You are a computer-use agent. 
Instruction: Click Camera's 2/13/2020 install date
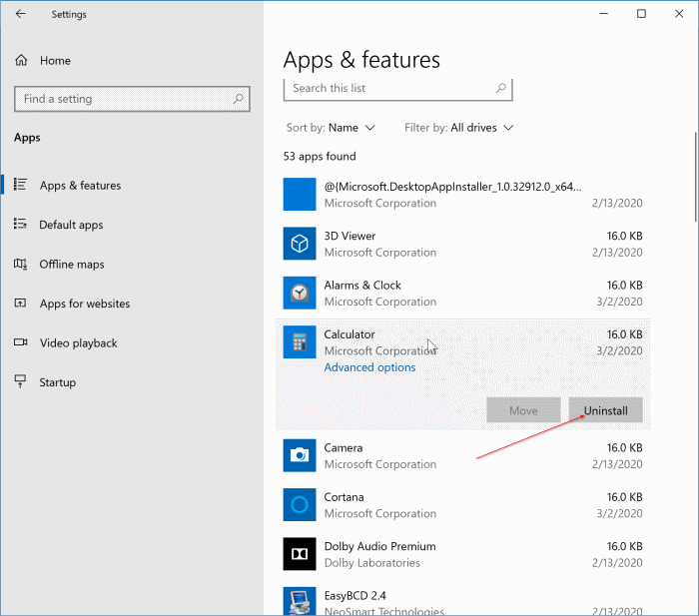pyautogui.click(x=617, y=464)
